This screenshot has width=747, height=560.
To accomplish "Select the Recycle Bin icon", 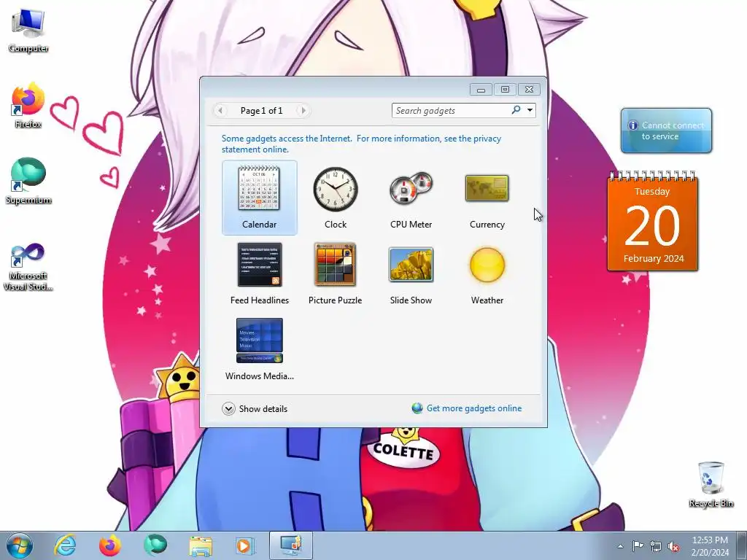I will click(x=711, y=484).
